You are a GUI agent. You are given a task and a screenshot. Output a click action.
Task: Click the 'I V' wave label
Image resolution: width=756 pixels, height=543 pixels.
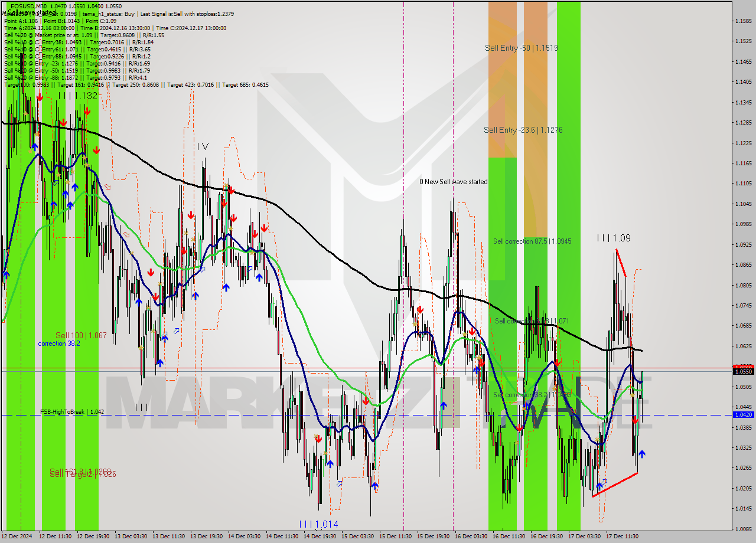click(203, 146)
